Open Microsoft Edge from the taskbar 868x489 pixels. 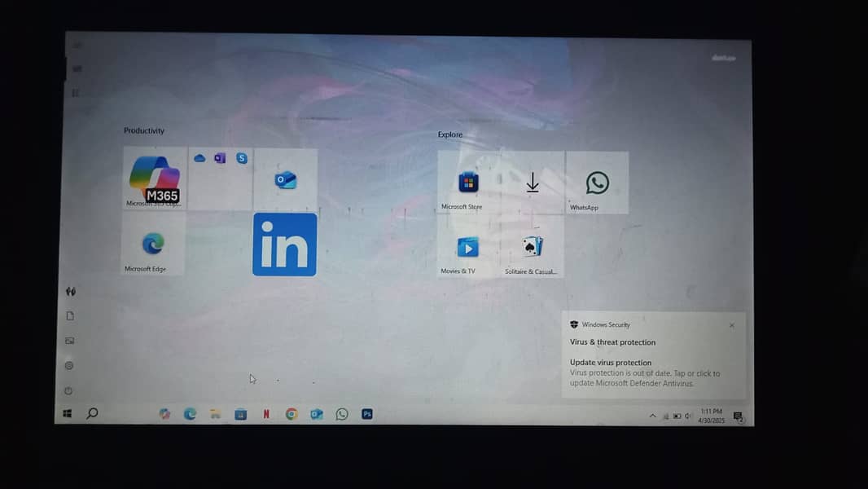(x=190, y=414)
